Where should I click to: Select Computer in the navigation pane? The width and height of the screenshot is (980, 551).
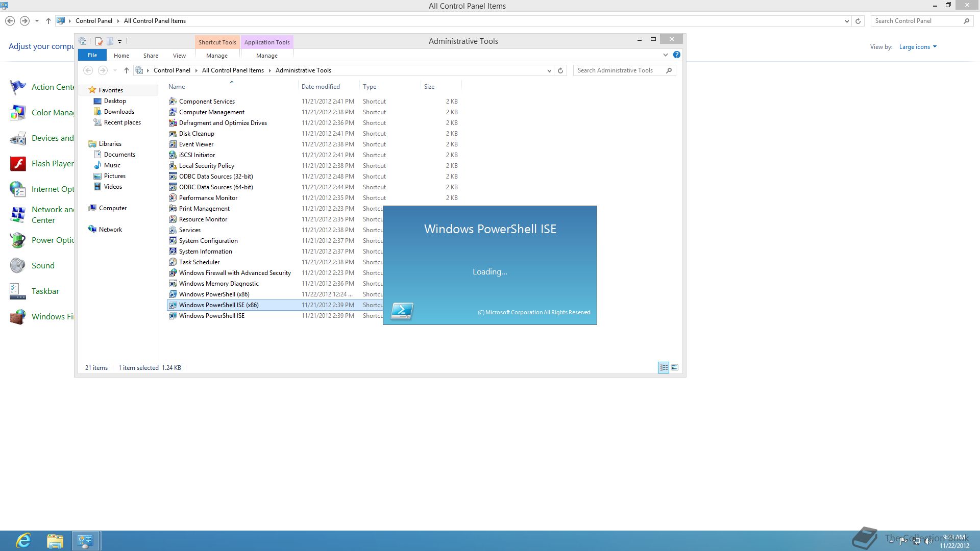click(112, 208)
